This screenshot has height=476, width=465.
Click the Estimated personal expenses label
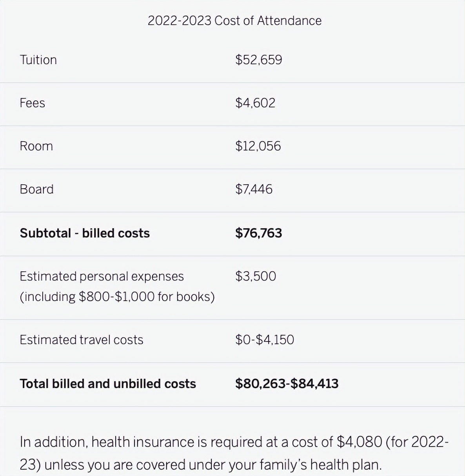102,276
